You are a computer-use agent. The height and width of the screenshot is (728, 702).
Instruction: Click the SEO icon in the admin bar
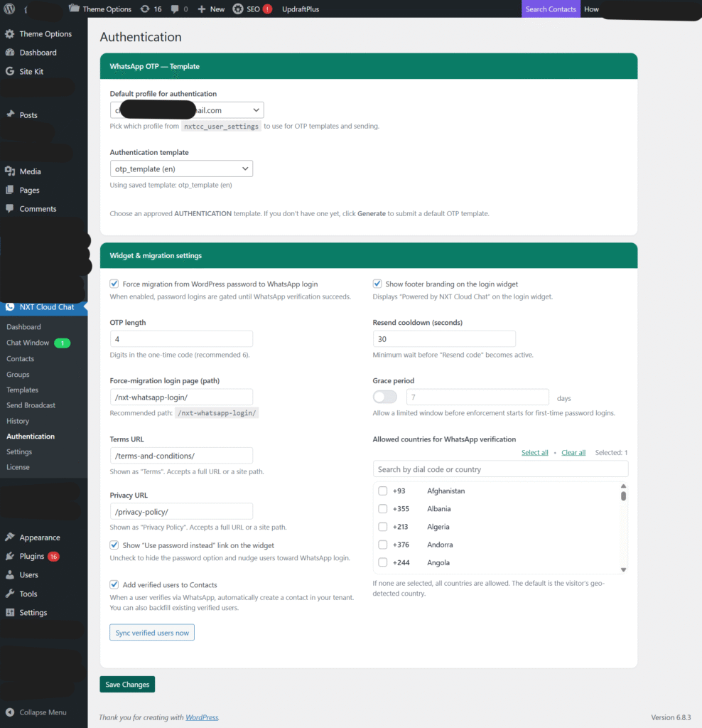click(x=238, y=9)
